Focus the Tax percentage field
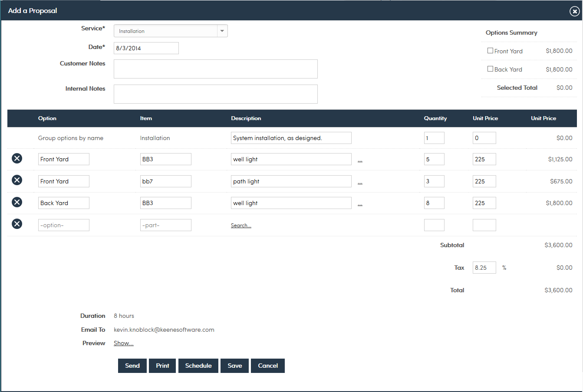Viewport: 583px width, 392px height. pyautogui.click(x=484, y=268)
